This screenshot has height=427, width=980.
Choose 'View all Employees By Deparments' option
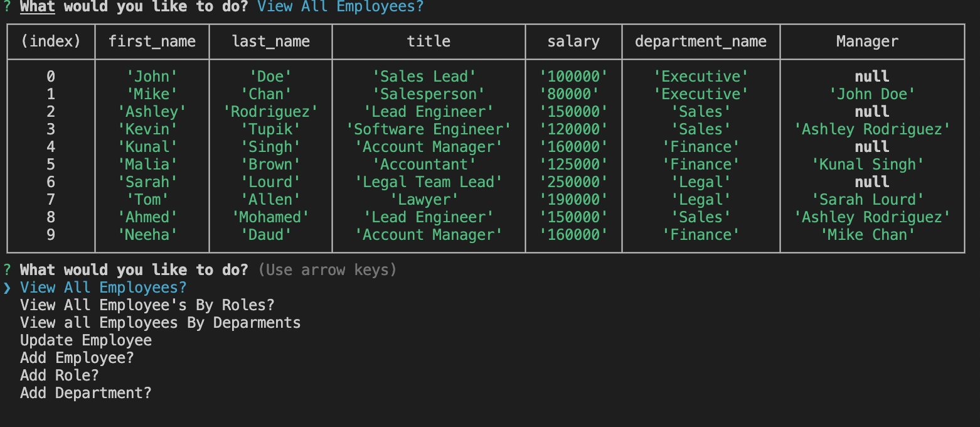161,323
